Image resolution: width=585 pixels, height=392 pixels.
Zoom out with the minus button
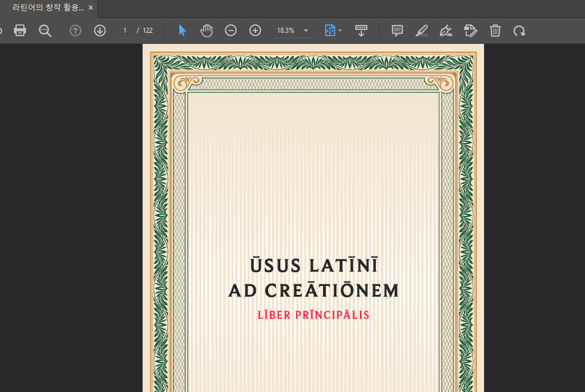pos(231,31)
